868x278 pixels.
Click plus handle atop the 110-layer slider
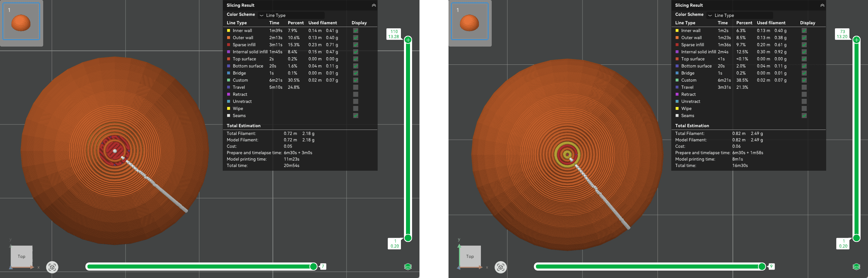[408, 40]
